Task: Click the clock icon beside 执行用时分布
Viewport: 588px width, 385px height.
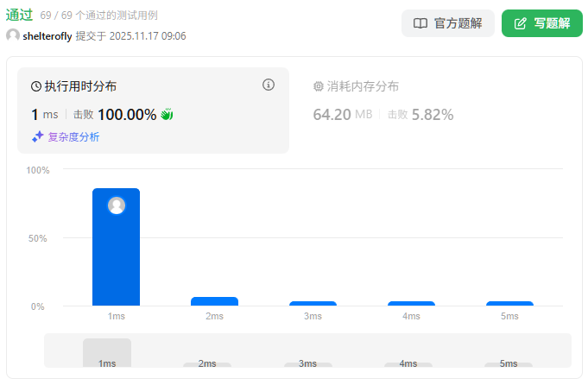Action: click(36, 86)
